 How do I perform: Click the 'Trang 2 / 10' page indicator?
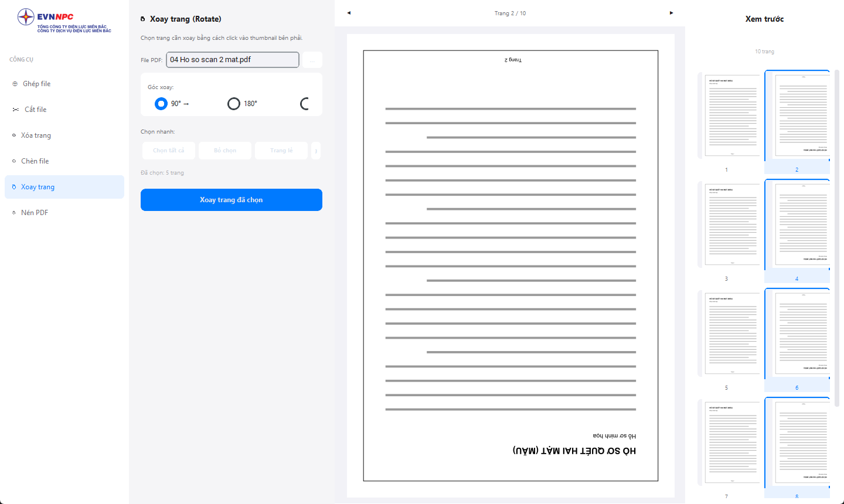tap(510, 13)
